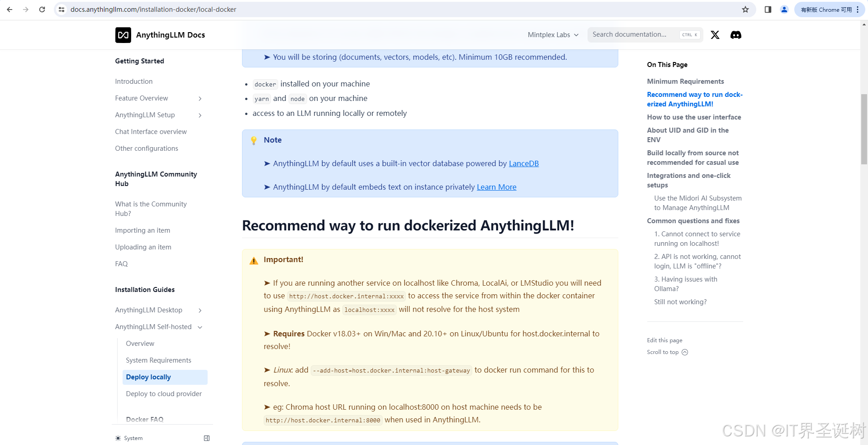Open the Discord link icon
Viewport: 868px width, 445px height.
736,35
